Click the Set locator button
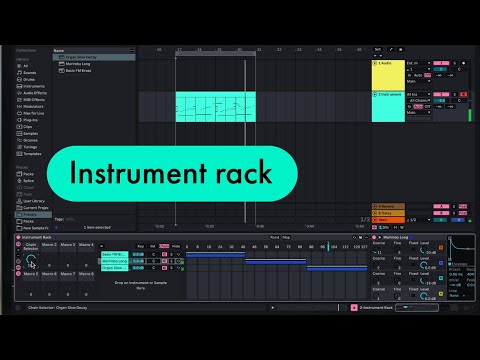This screenshot has width=480, height=360. (378, 49)
